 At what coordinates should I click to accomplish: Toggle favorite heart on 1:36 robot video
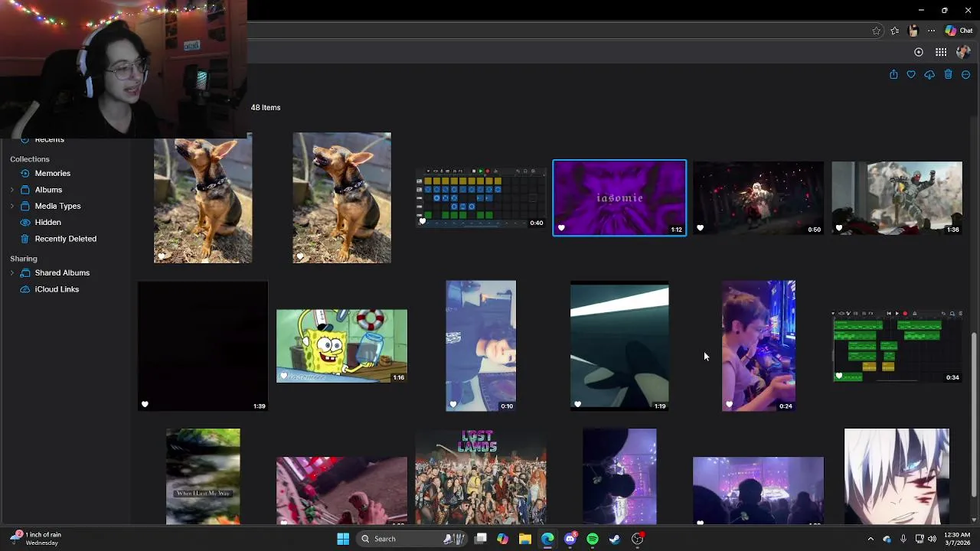point(838,228)
